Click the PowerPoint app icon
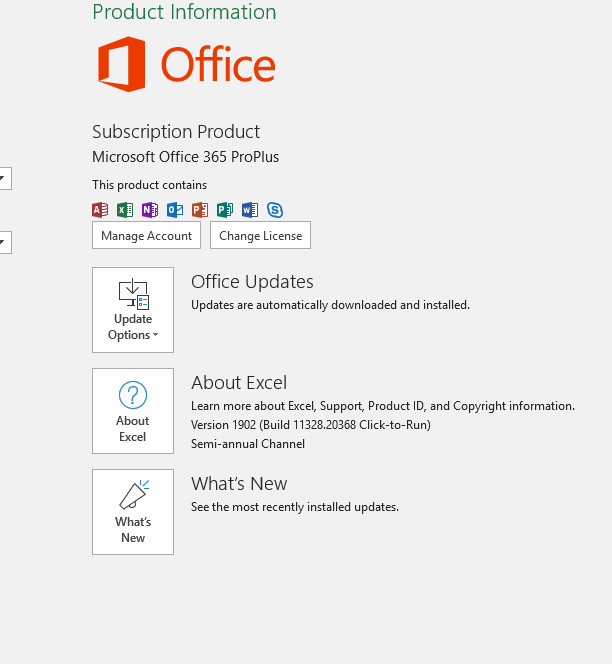The height and width of the screenshot is (664, 612). tap(200, 210)
